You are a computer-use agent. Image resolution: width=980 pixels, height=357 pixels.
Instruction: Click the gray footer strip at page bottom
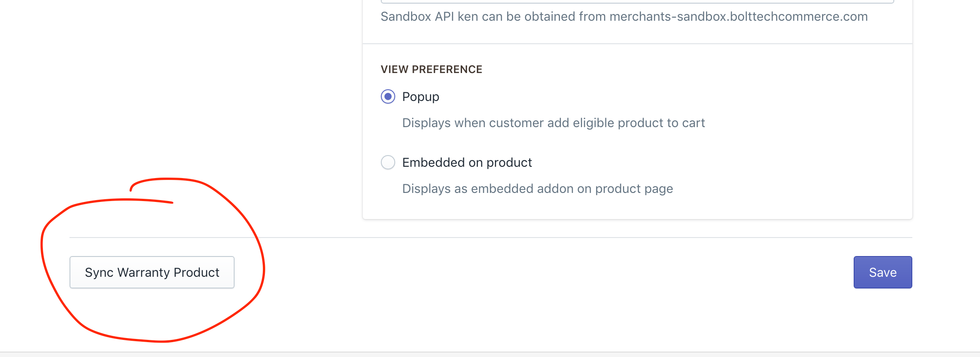pyautogui.click(x=490, y=354)
